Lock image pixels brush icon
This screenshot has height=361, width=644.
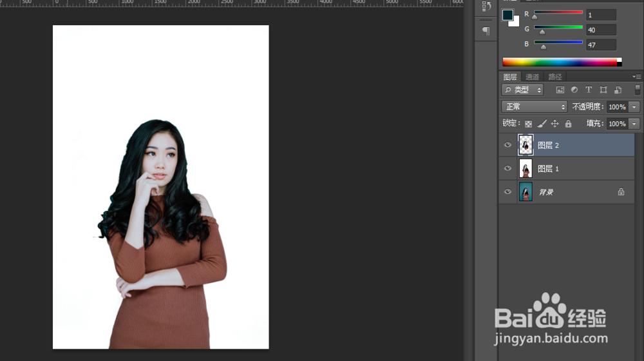tap(542, 124)
